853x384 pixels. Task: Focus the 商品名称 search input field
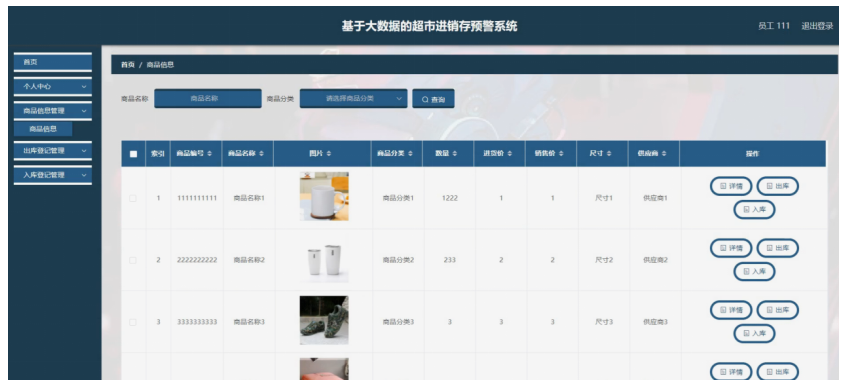tap(208, 98)
